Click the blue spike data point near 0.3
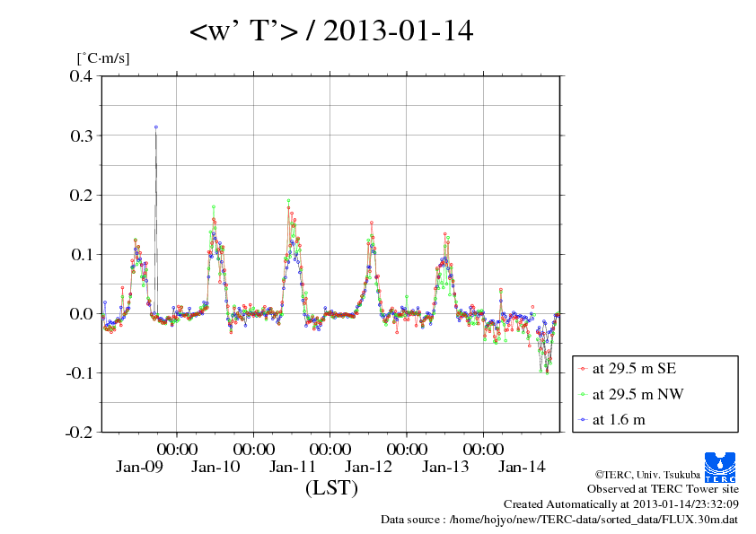 [155, 127]
